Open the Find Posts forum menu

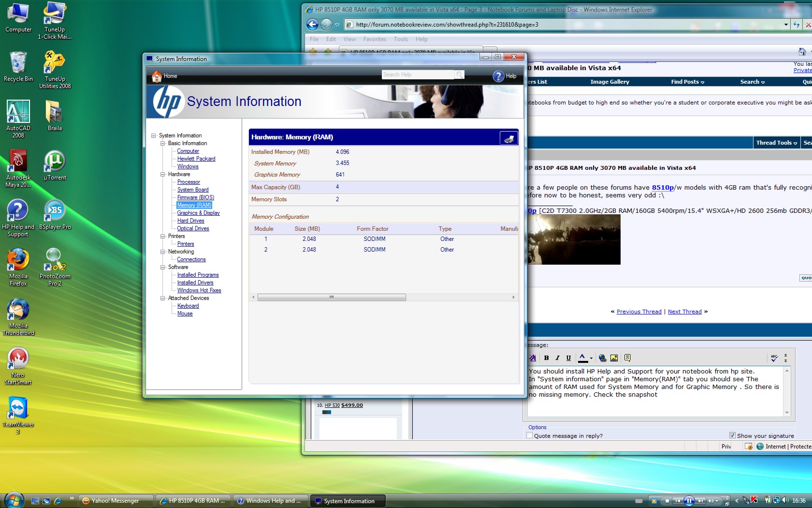(x=687, y=82)
